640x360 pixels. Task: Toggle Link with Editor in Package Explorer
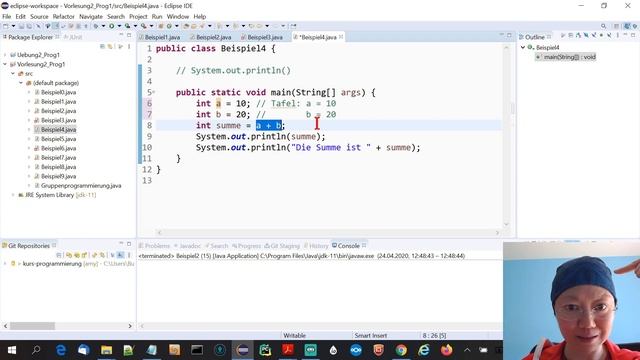click(x=110, y=47)
